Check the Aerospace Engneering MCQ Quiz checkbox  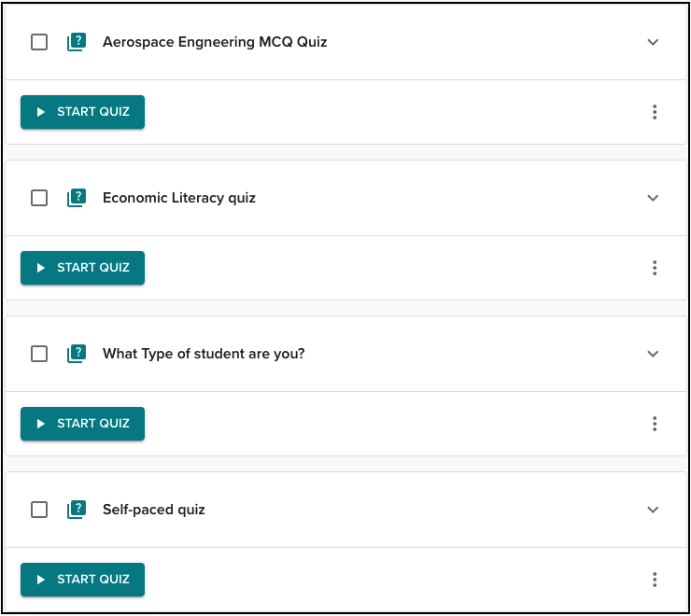point(39,42)
